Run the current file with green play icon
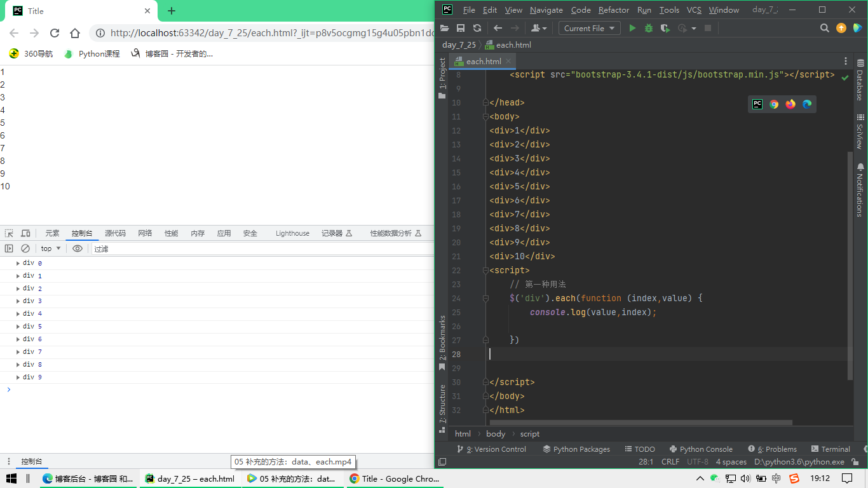 [632, 28]
